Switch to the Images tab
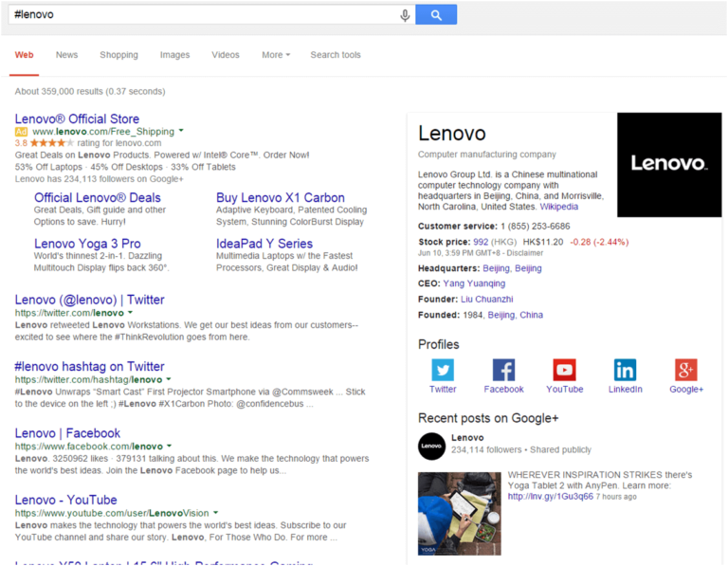Screen dimensions: 728x566 point(174,55)
